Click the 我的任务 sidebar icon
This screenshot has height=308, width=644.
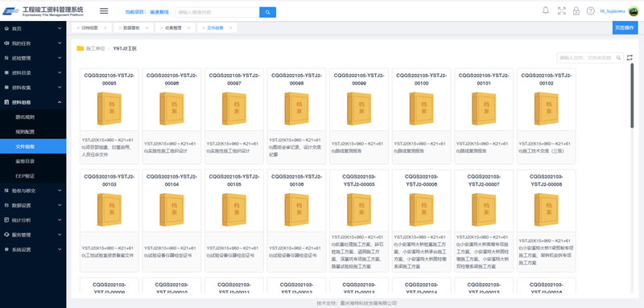click(6, 43)
